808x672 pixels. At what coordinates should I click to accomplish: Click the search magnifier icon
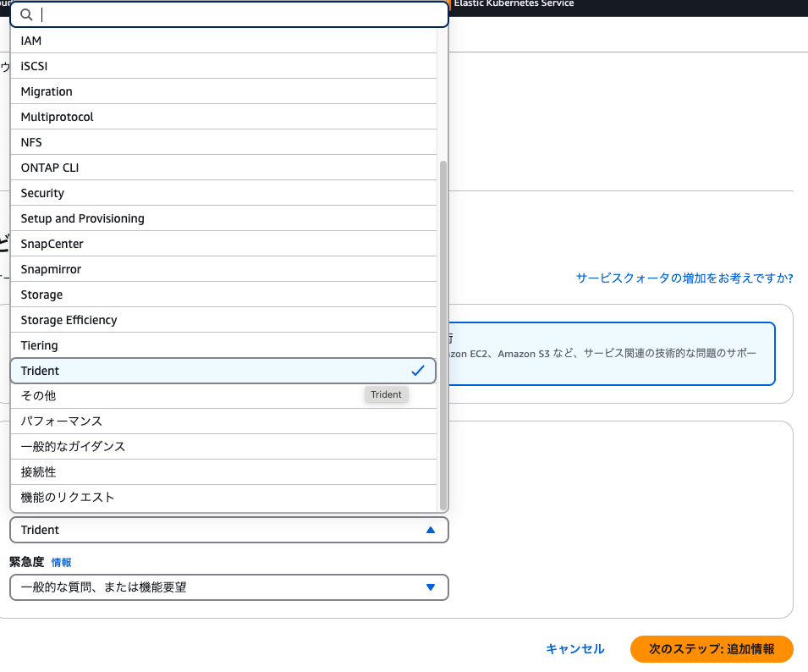click(x=26, y=15)
